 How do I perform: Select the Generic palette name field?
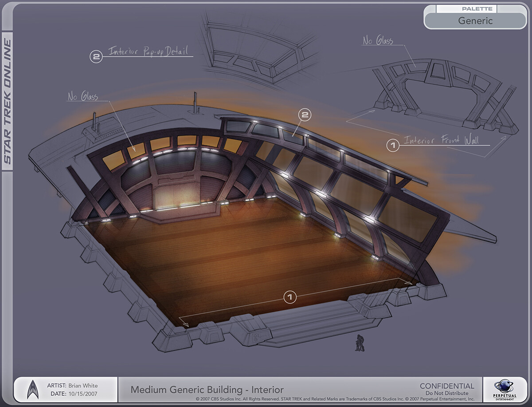[x=475, y=21]
